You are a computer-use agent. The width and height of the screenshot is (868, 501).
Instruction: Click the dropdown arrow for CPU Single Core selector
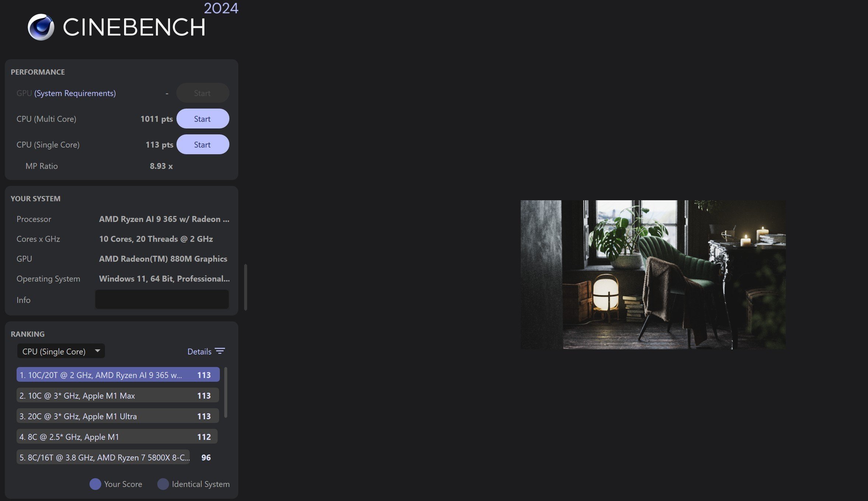(x=96, y=351)
